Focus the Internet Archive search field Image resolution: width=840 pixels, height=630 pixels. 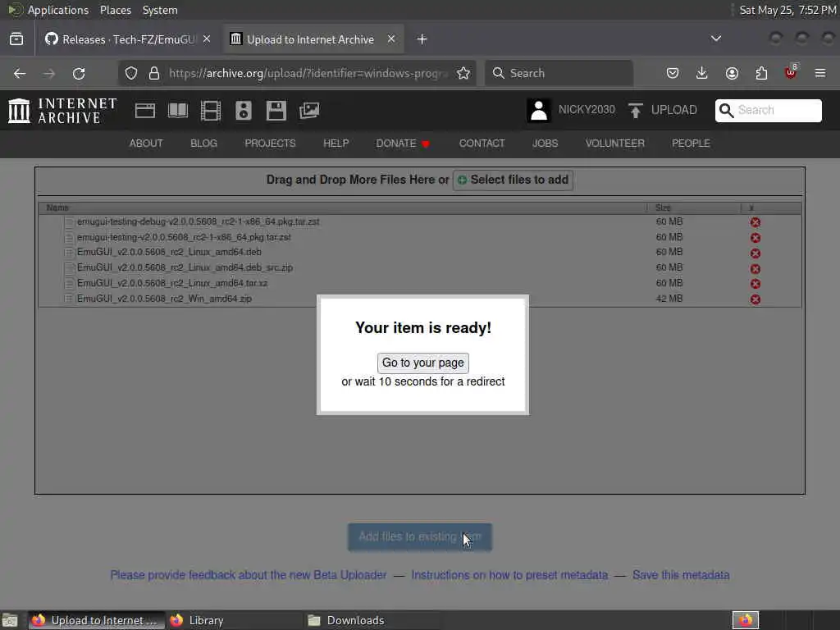(x=768, y=111)
